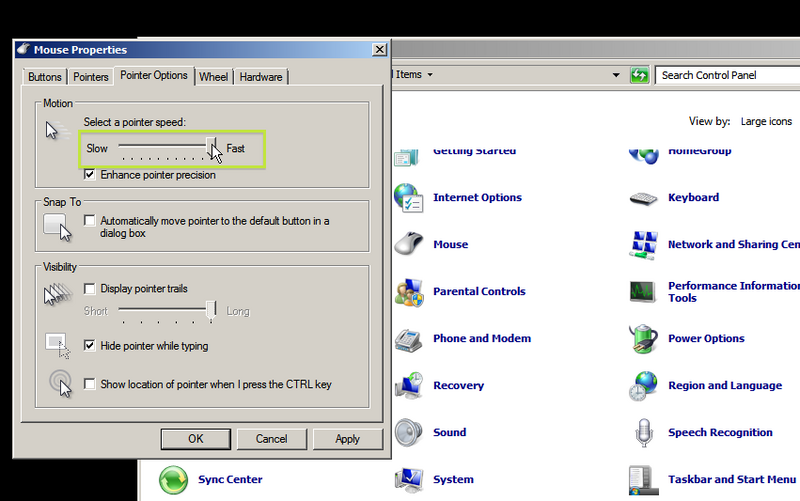Open the Speech Recognition link
The image size is (800, 501).
[x=720, y=432]
